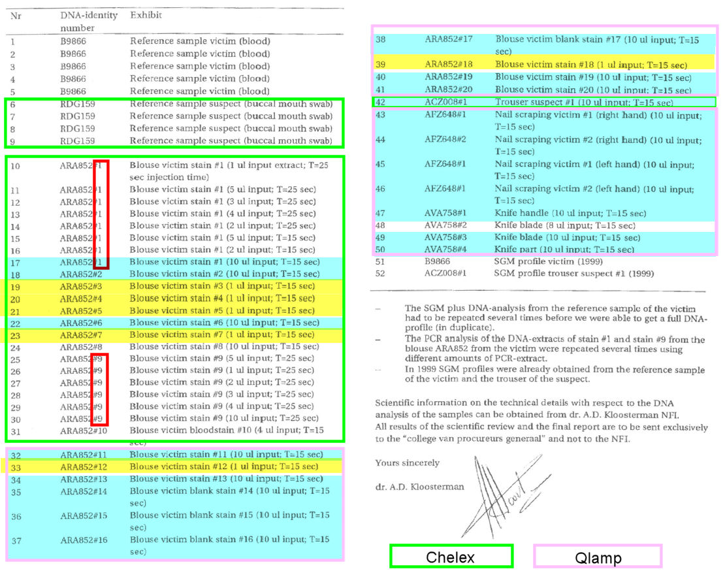Click 'SGM profile victim (1999)' exhibit text

click(x=549, y=261)
